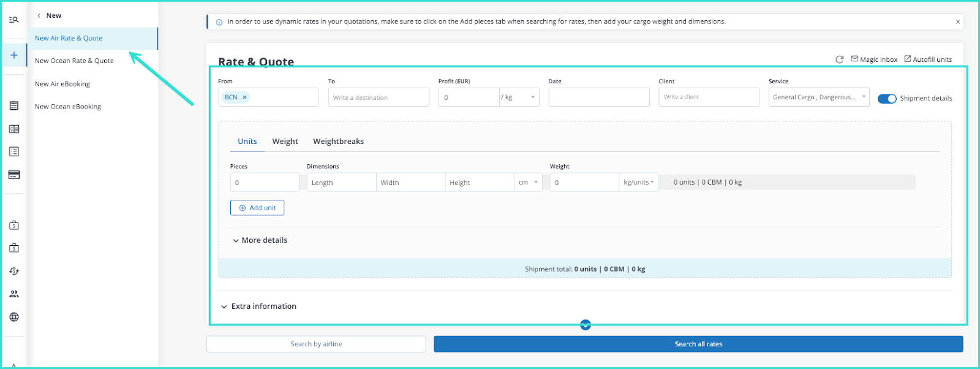
Task: Open the kg/units weight dropdown
Action: 638,183
